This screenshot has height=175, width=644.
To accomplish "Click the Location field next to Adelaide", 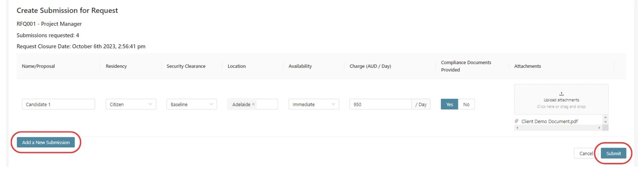I will (267, 104).
